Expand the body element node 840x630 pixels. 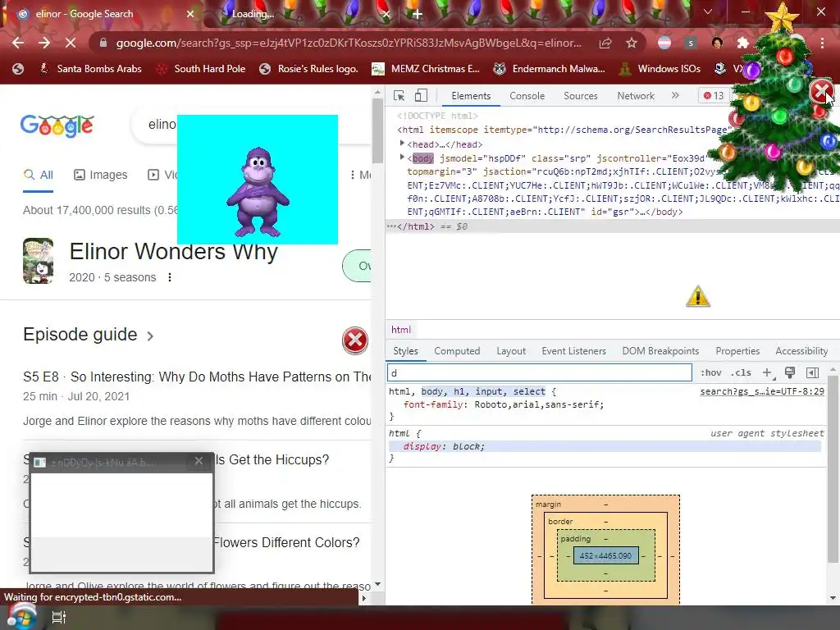click(x=402, y=157)
